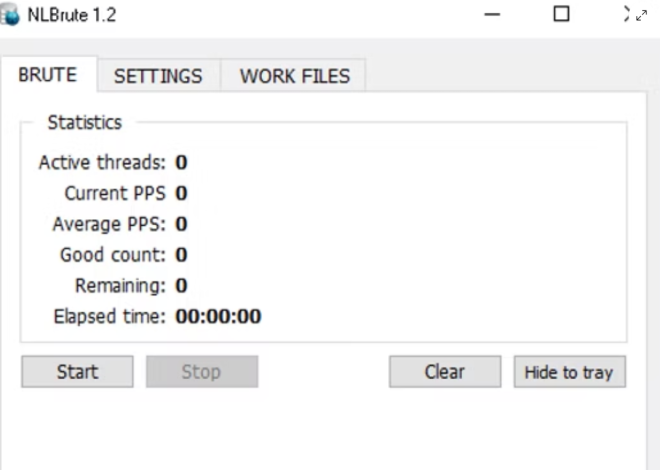Select the Good count value

[x=182, y=255]
